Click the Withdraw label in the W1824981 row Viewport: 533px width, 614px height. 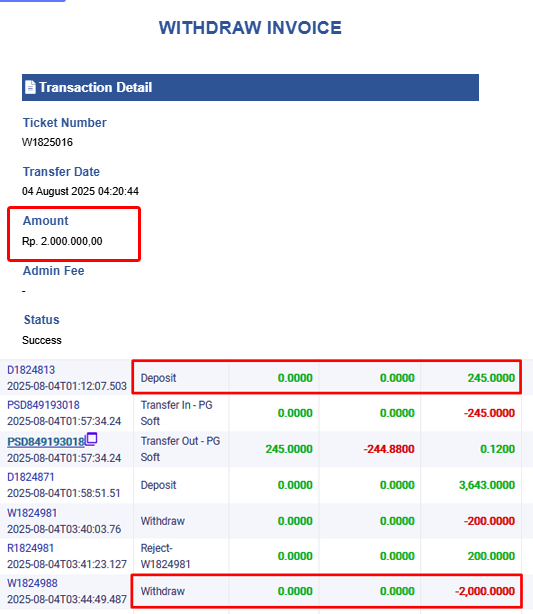163,521
